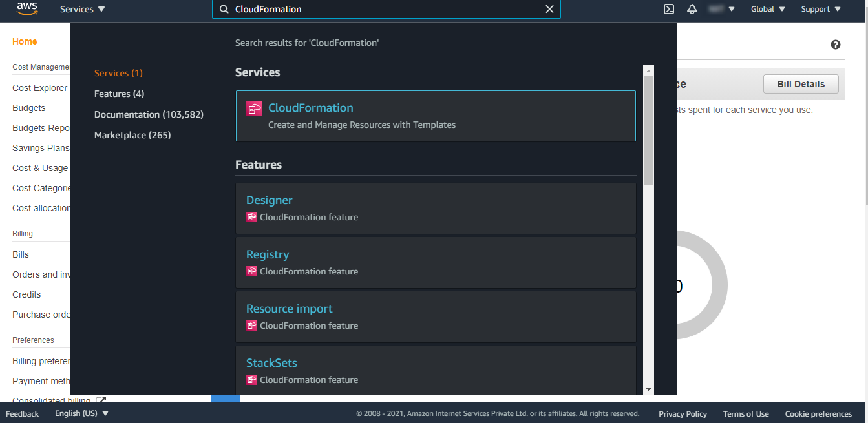Click external link icon beside Consolidated billing
The width and height of the screenshot is (868, 423).
[100, 400]
